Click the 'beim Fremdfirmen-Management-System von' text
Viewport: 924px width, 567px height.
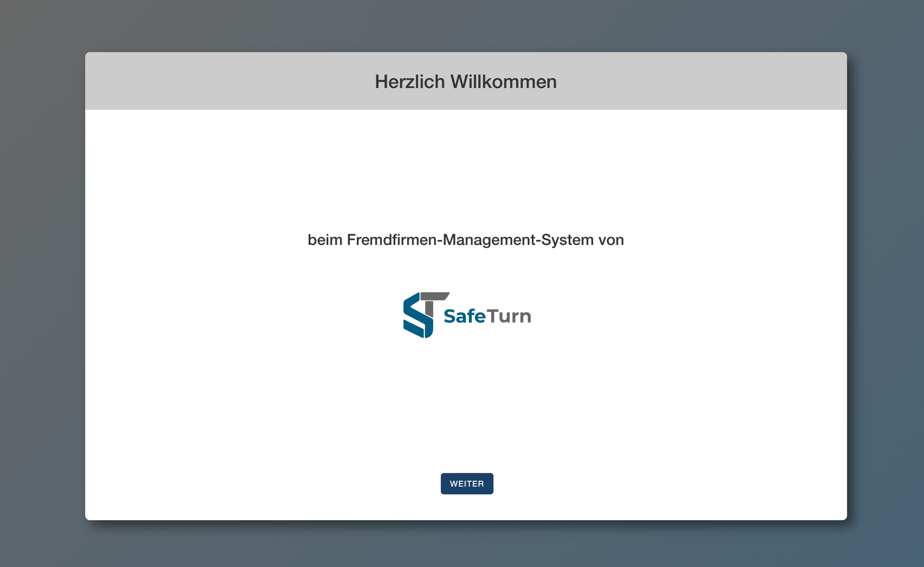tap(466, 240)
